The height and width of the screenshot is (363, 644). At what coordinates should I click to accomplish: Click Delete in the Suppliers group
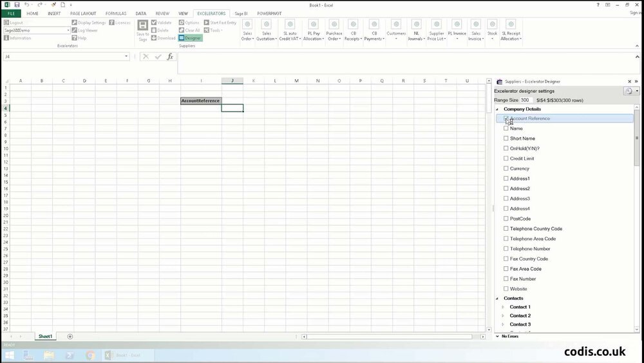[x=160, y=30]
